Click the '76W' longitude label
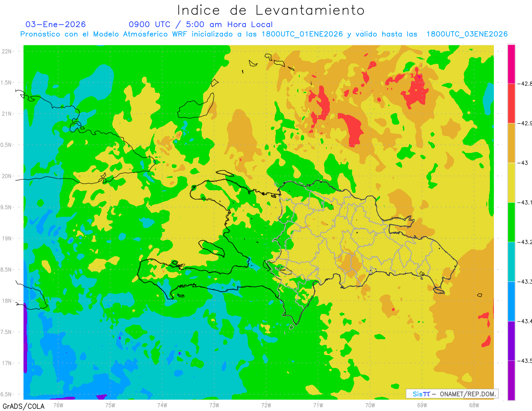Viewport: 532px width, 411px height. 58,404
